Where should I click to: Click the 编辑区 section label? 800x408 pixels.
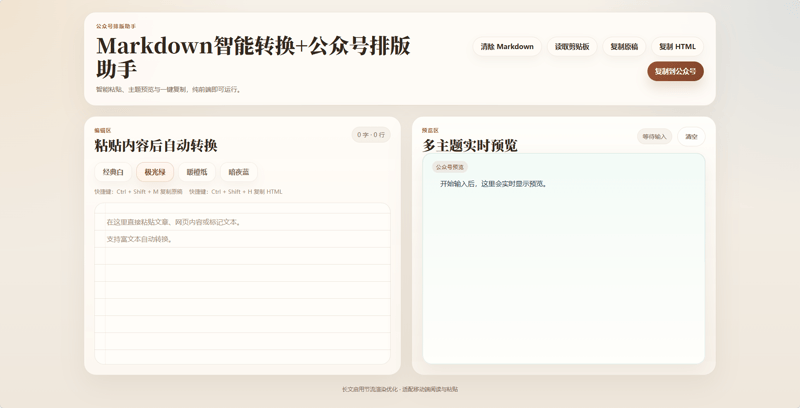(103, 131)
